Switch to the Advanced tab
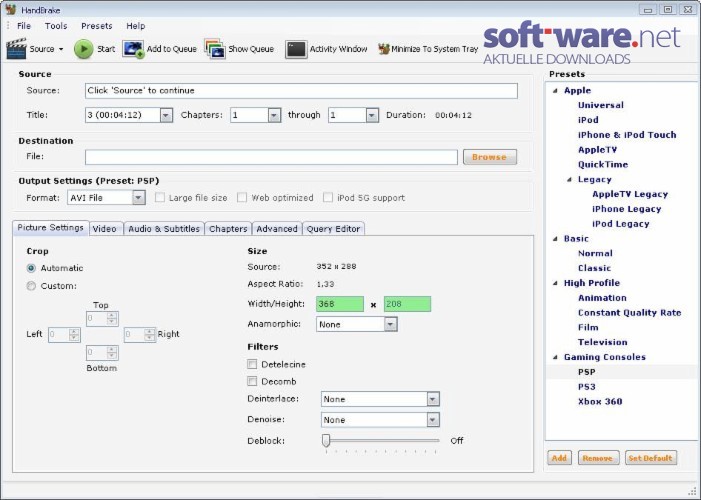The width and height of the screenshot is (701, 500). click(x=277, y=229)
